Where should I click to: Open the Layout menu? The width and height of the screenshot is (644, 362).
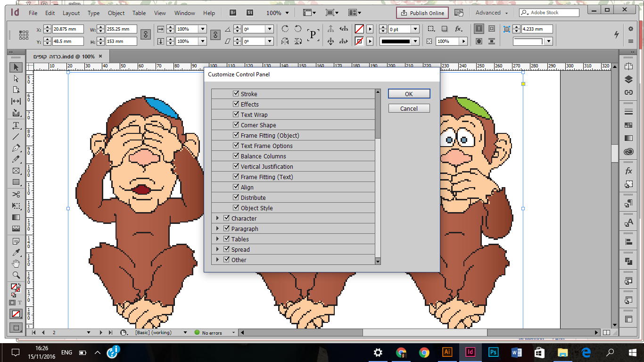coord(71,13)
